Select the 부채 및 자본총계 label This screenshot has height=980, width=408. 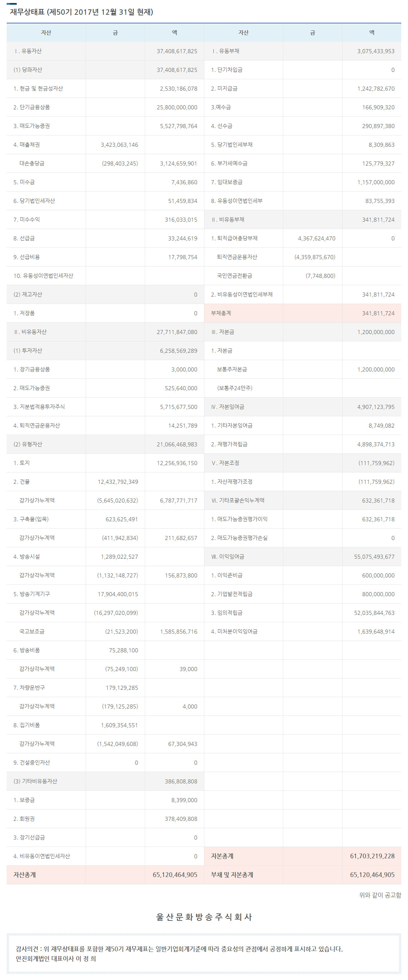(232, 875)
